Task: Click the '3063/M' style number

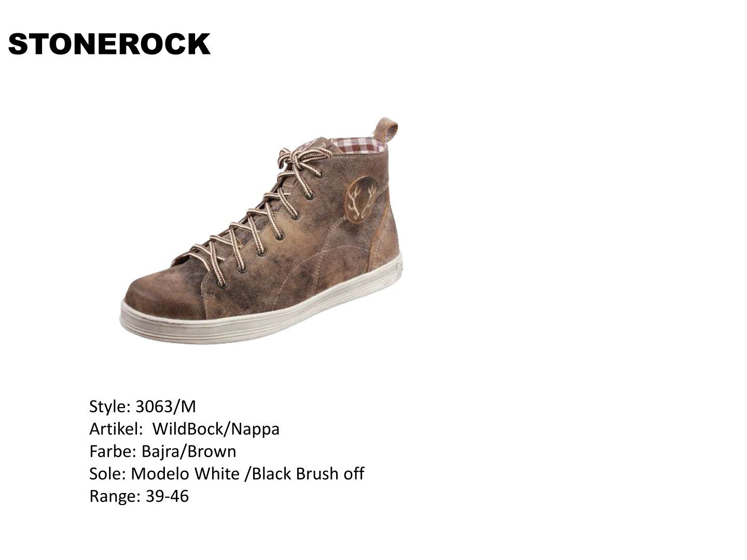Action: [165, 407]
